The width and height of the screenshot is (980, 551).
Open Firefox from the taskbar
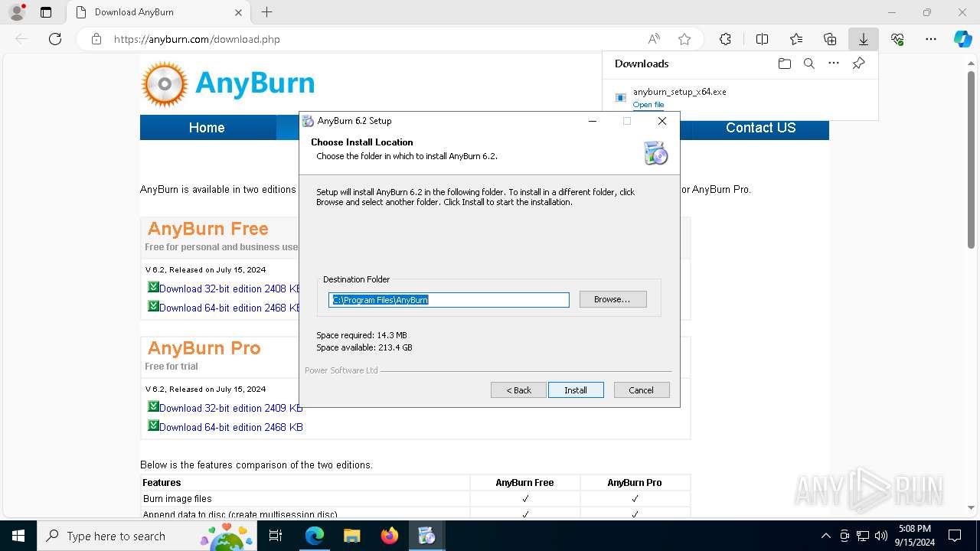(390, 536)
